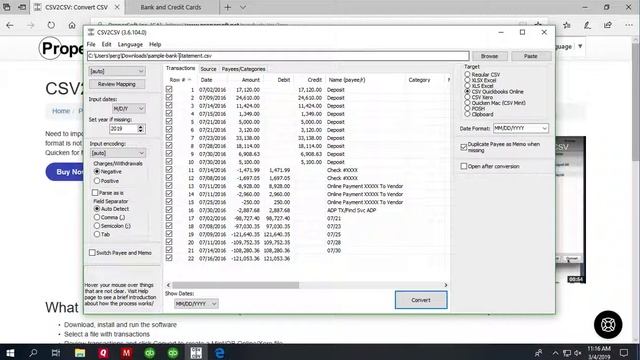This screenshot has width=640, height=360.
Task: Click the right arrow of horizontal scrollbar
Action: (x=446, y=285)
